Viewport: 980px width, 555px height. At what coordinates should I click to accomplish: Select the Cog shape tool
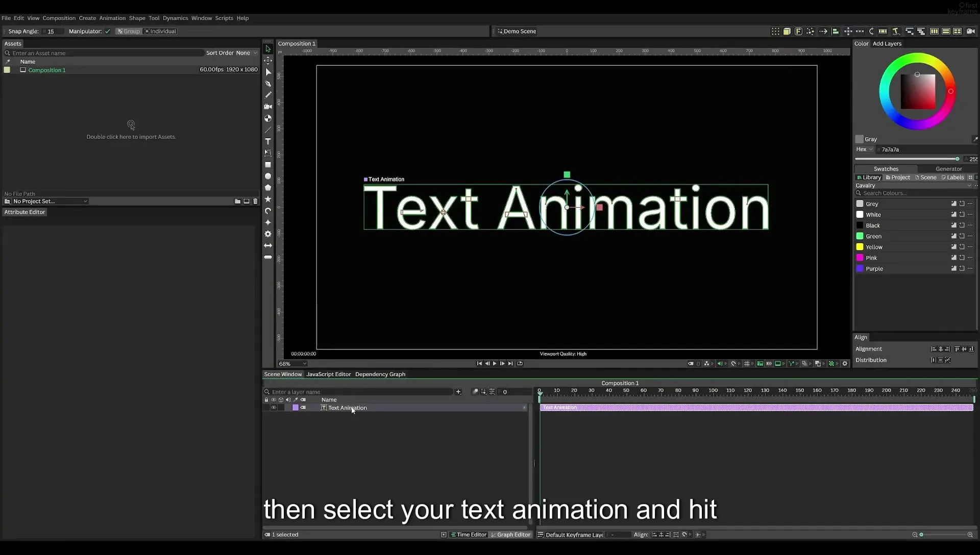pos(268,234)
